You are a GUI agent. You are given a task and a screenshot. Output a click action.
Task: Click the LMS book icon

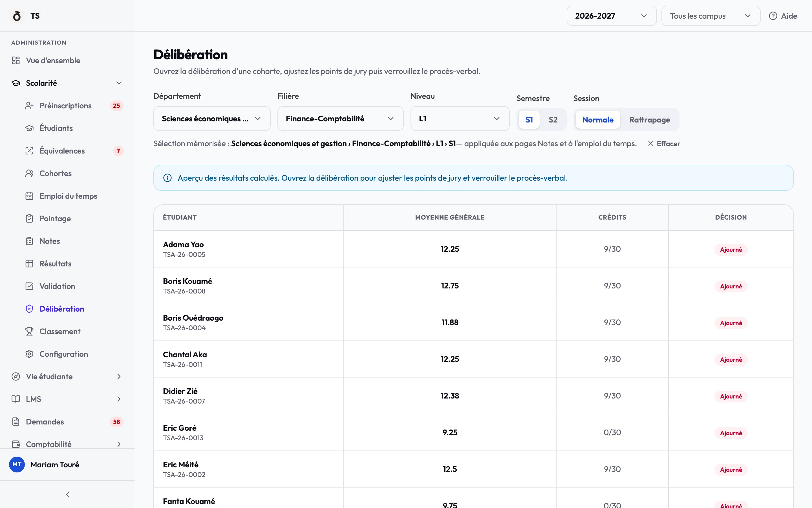(x=16, y=399)
